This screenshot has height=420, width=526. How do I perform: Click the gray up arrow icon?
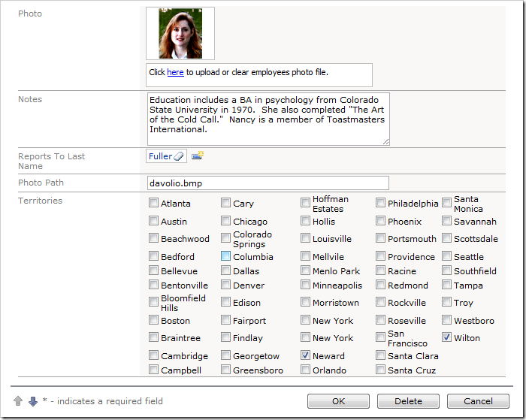click(18, 401)
